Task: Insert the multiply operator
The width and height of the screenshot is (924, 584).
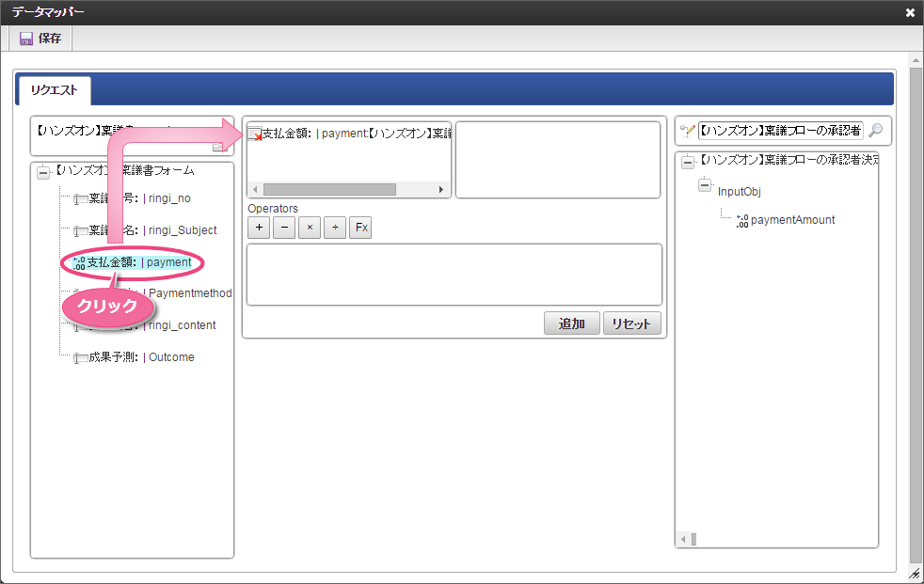Action: 310,228
